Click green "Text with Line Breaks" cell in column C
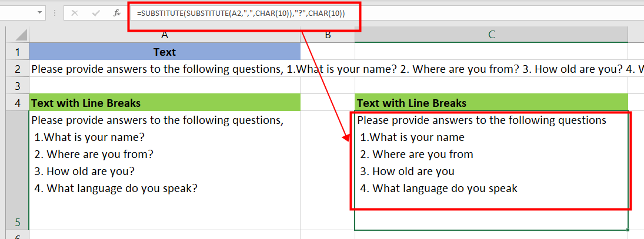 [x=491, y=103]
